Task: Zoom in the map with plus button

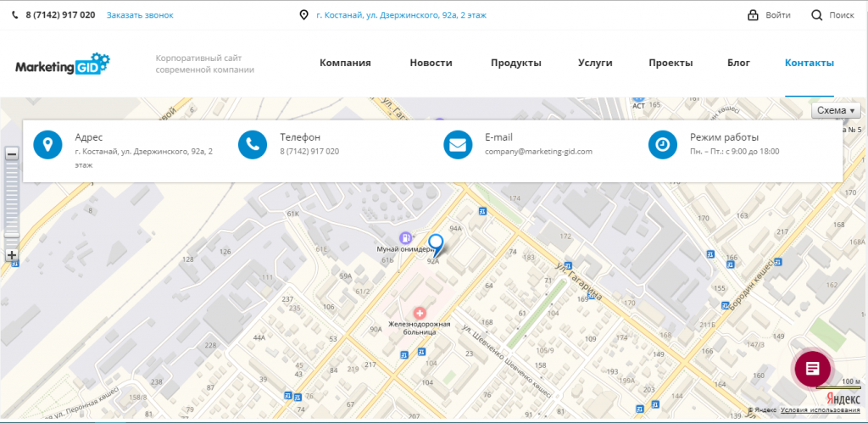Action: (x=12, y=255)
